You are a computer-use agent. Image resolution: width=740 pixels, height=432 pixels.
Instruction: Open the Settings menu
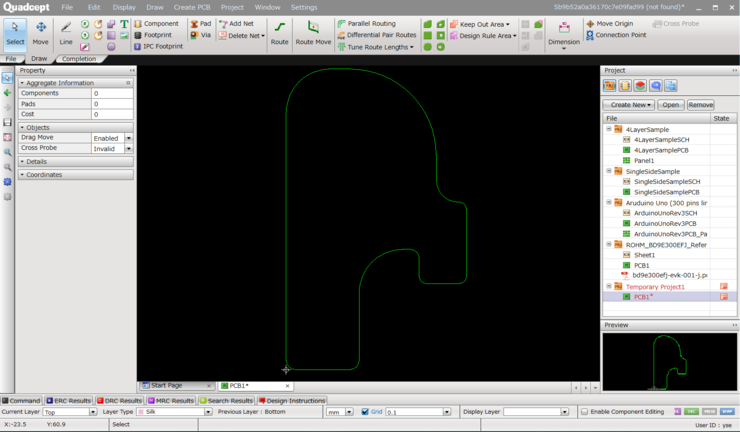click(304, 7)
